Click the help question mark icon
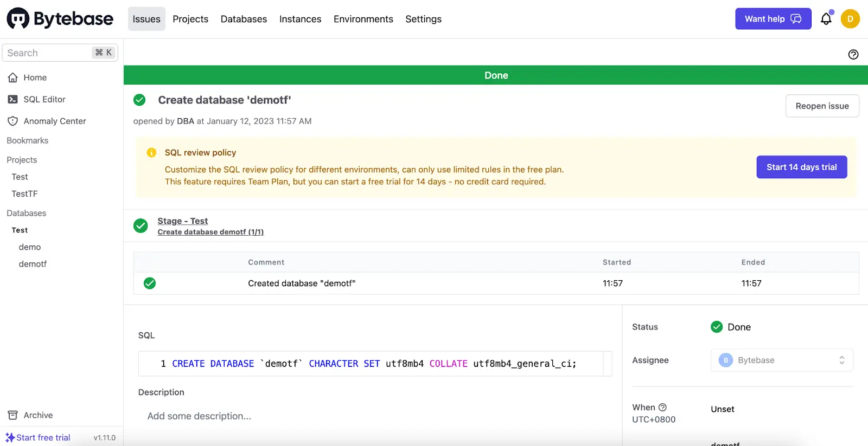 click(853, 54)
